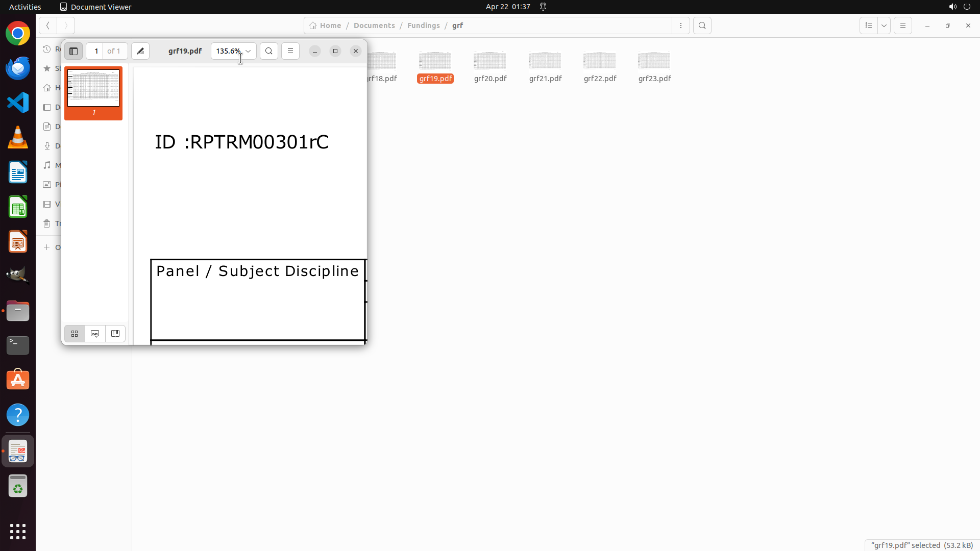Toggle the file manager list view button

869,26
